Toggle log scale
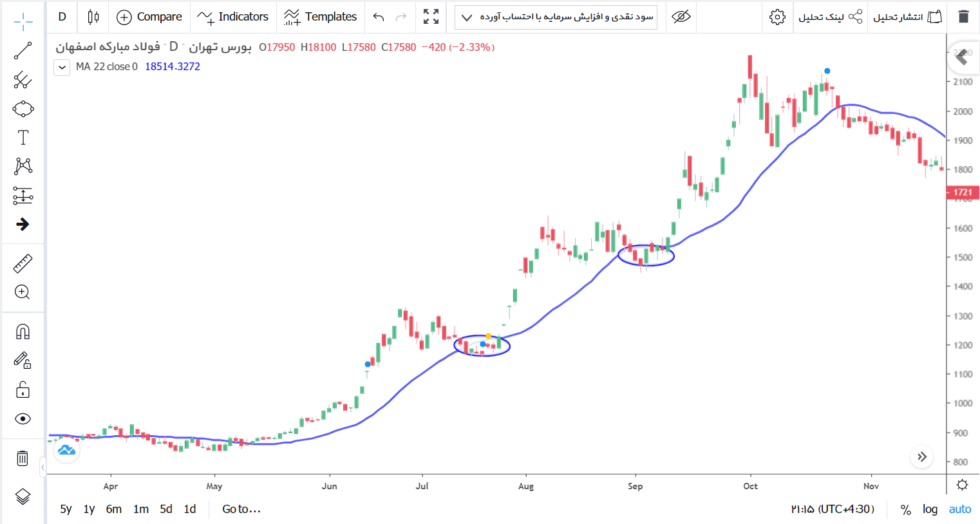The image size is (980, 524). coord(930,509)
